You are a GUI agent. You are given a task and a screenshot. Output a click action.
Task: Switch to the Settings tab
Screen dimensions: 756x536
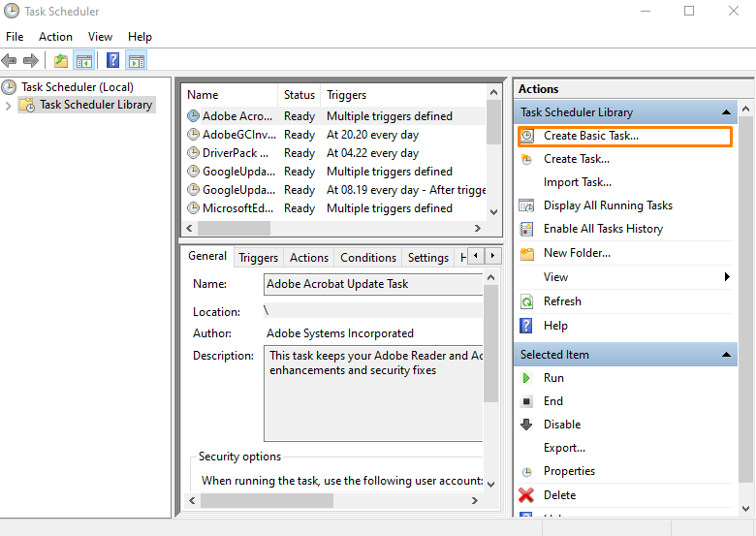(x=428, y=258)
